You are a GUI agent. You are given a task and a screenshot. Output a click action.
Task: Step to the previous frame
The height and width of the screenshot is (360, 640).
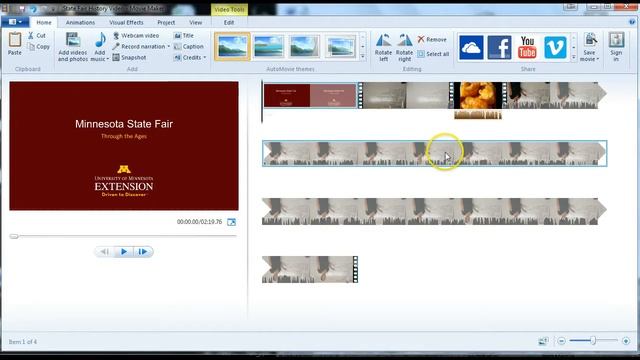coord(104,252)
